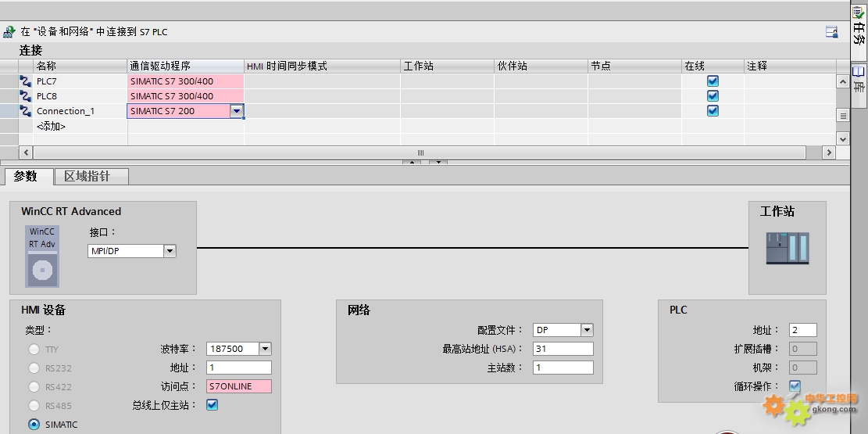Toggle the cyclic operation (循环操作) checkbox
This screenshot has width=868, height=434.
[x=795, y=386]
